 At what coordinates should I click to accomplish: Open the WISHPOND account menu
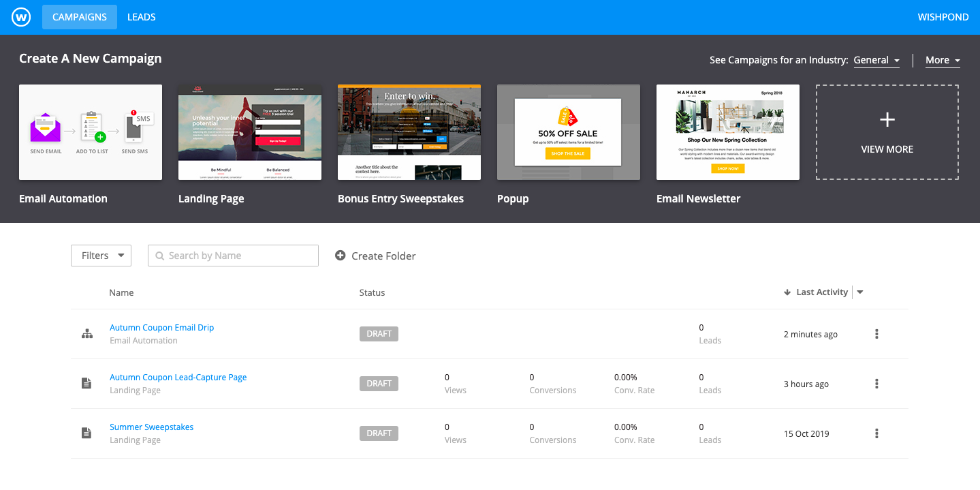point(943,17)
